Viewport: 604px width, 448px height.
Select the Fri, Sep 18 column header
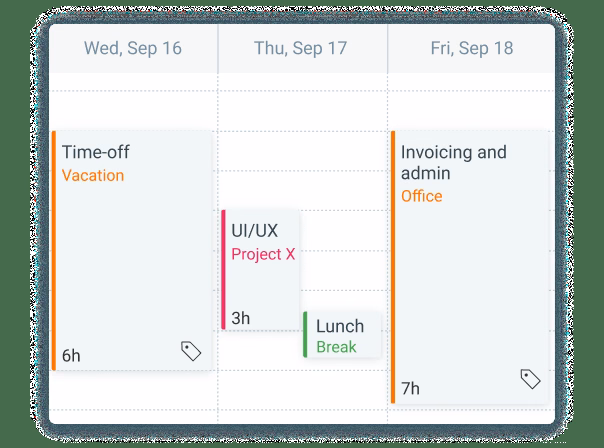471,48
